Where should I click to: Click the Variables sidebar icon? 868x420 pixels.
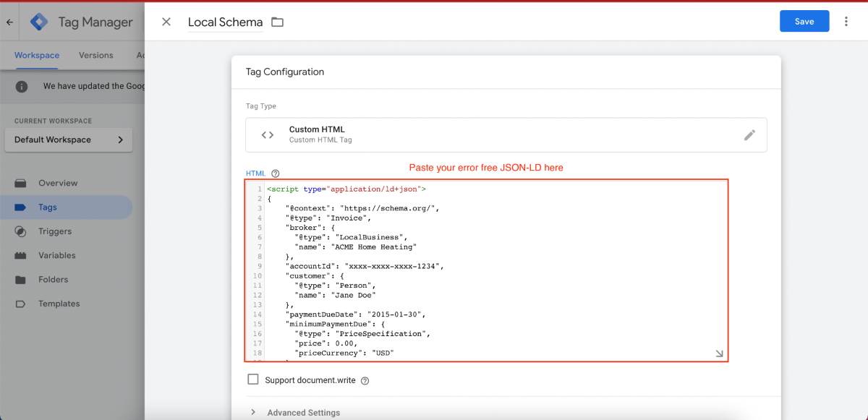point(20,255)
